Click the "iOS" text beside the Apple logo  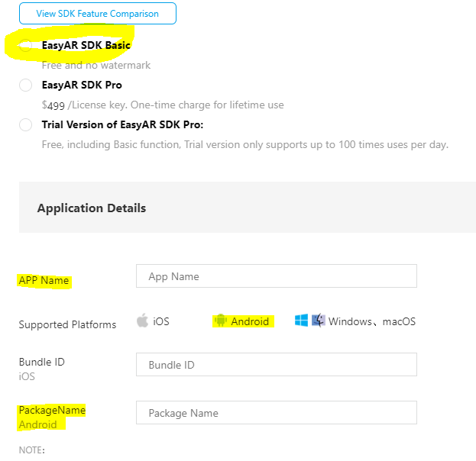click(161, 321)
